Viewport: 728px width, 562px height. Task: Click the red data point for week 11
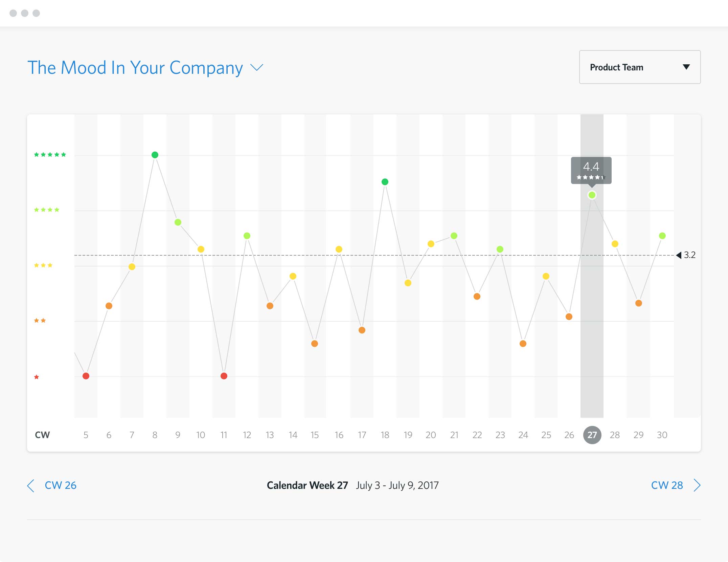pyautogui.click(x=224, y=376)
